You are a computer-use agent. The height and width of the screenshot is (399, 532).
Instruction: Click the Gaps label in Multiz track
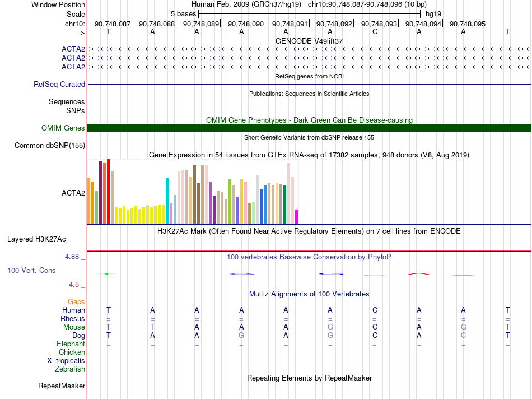(x=76, y=302)
